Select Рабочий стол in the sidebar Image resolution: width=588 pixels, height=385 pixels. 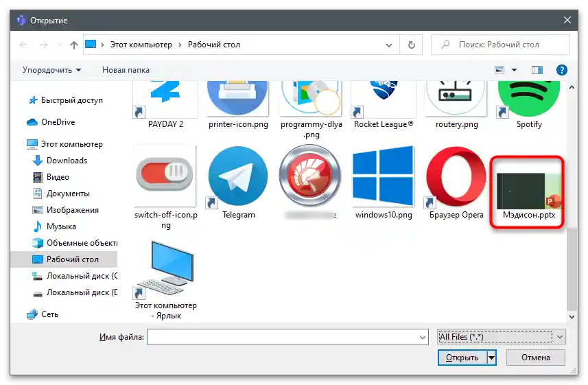coord(64,259)
